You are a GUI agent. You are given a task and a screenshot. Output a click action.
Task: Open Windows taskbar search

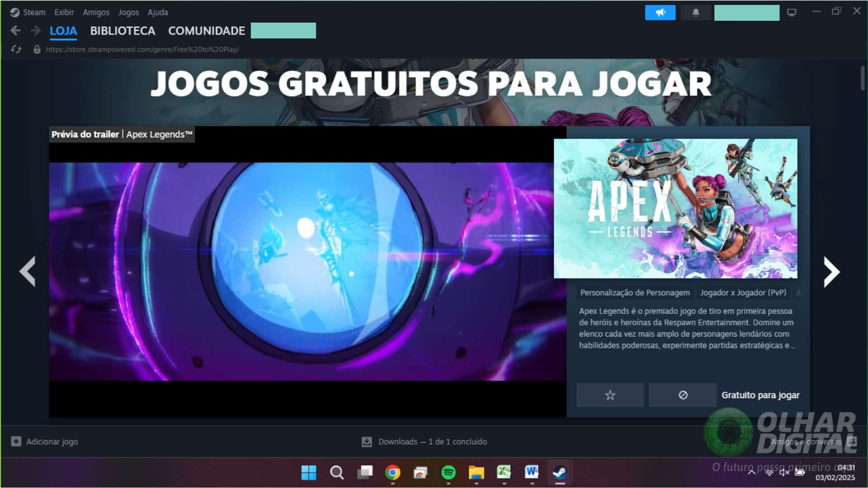pos(337,473)
